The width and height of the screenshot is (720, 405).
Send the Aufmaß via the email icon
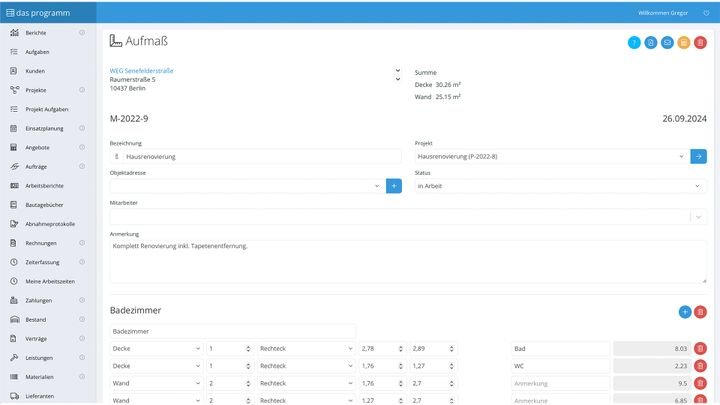tap(667, 43)
